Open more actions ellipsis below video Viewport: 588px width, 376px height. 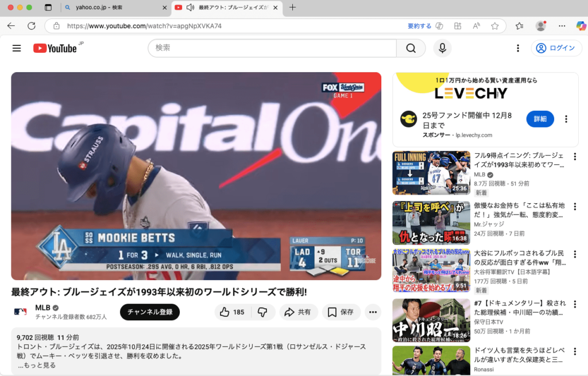tap(373, 312)
